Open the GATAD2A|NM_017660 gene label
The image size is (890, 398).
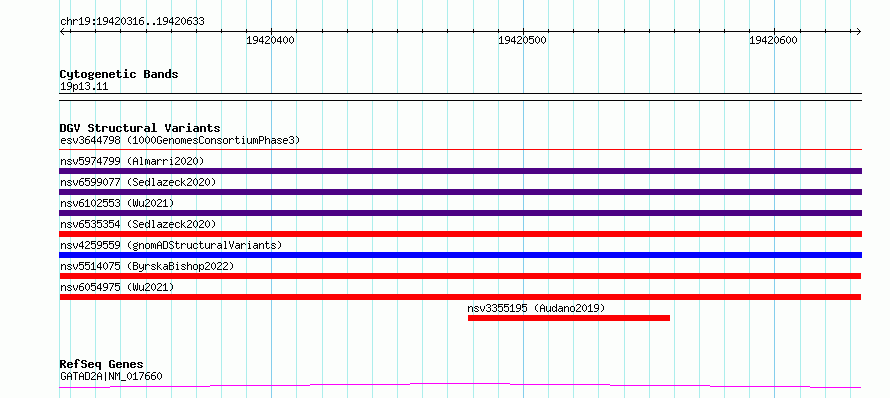(x=111, y=376)
